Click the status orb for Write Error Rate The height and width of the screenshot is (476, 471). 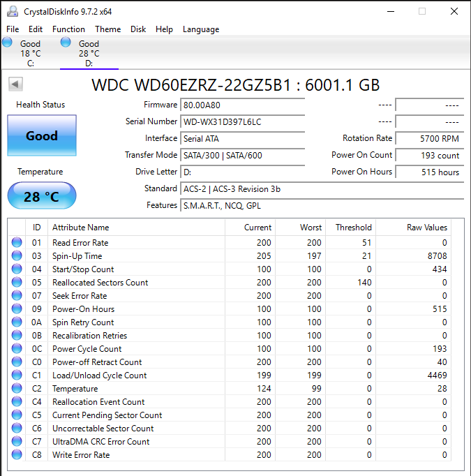pos(17,454)
